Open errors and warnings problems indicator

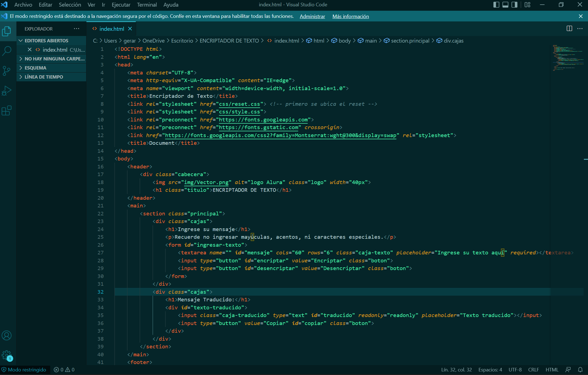(x=64, y=370)
